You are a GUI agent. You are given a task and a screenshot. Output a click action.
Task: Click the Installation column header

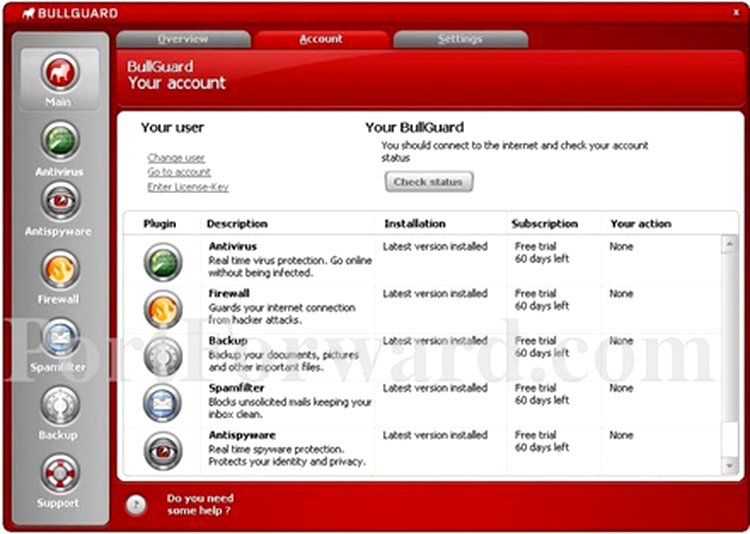415,224
